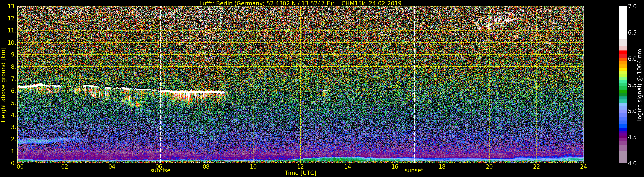Click the 13 km tick on height axis
Screen dimensions: 644x177
[12, 6]
